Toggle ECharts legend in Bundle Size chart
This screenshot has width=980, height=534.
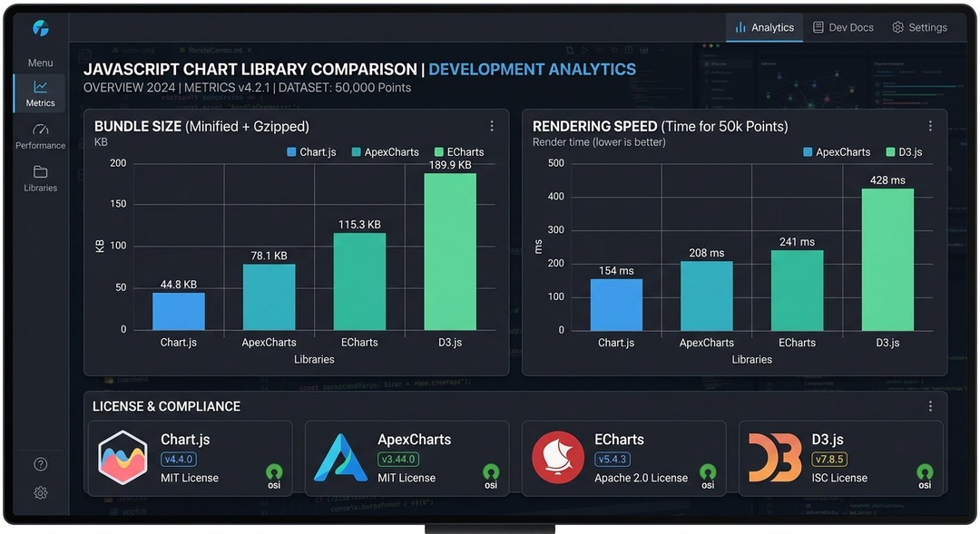tap(459, 151)
